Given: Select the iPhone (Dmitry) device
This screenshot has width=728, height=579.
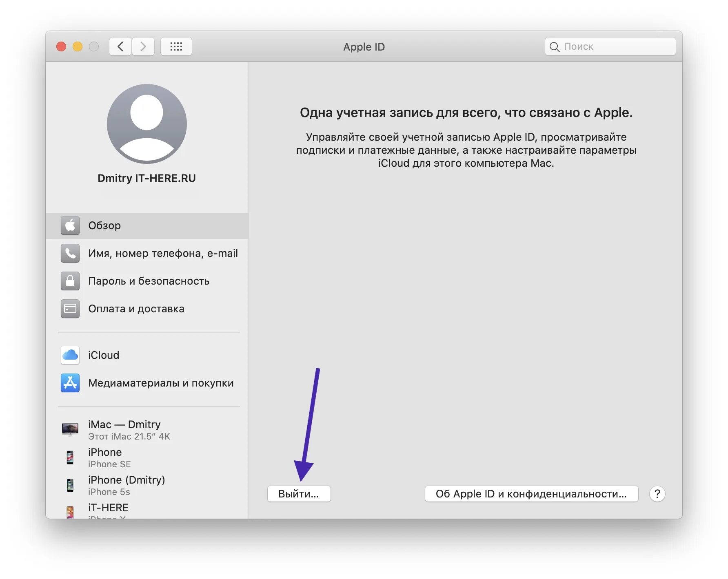Looking at the screenshot, I should 147,485.
